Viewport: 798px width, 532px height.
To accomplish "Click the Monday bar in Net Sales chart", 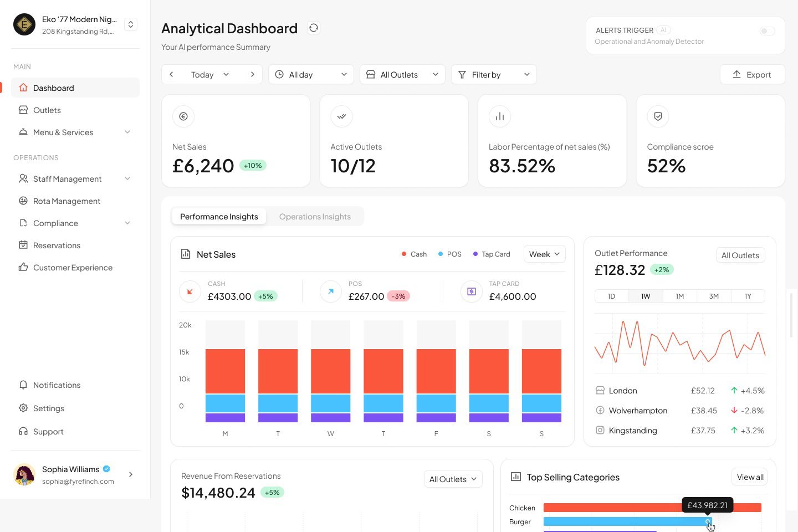I will (x=225, y=371).
